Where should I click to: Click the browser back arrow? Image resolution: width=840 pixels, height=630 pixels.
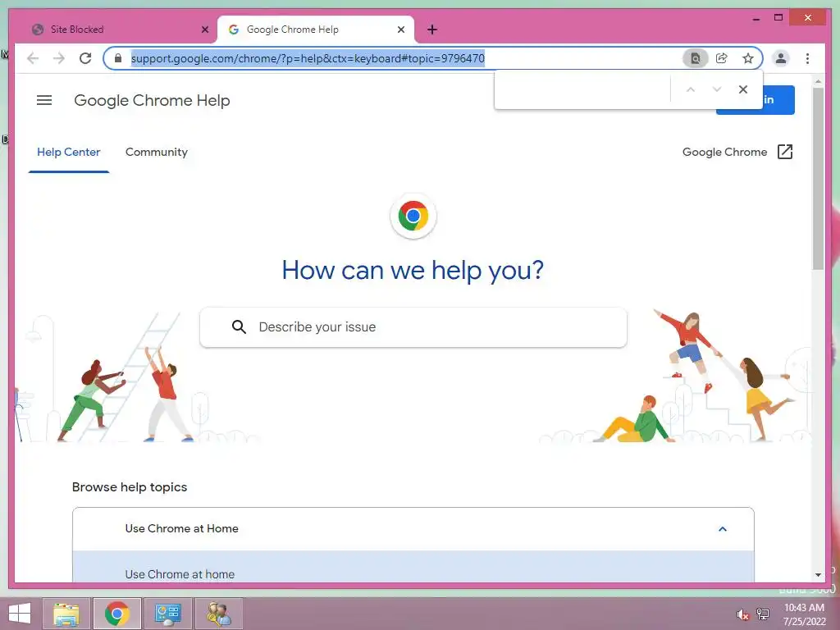[x=33, y=58]
